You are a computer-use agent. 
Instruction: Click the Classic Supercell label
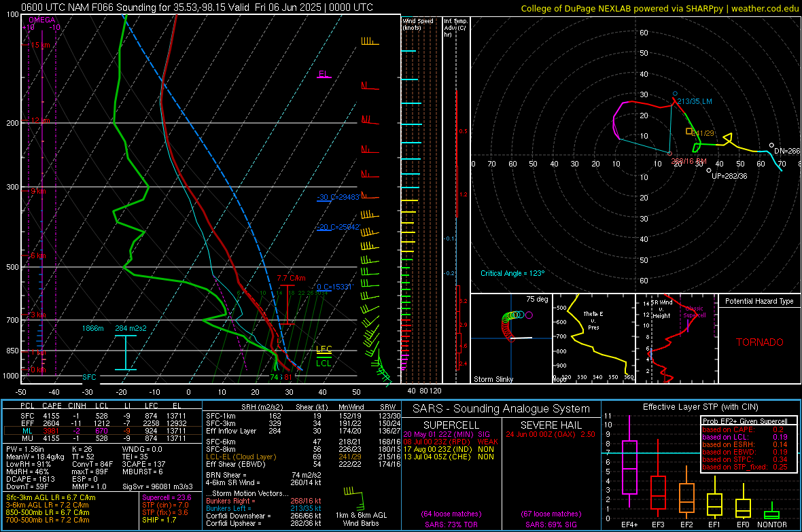(x=695, y=312)
